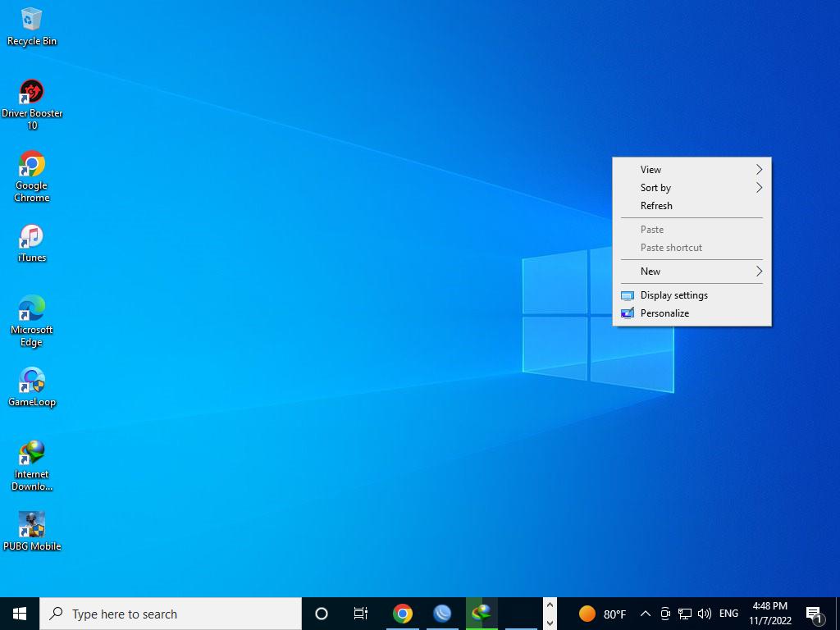Choose Personalize in the context menu
The height and width of the screenshot is (630, 840).
coord(664,313)
